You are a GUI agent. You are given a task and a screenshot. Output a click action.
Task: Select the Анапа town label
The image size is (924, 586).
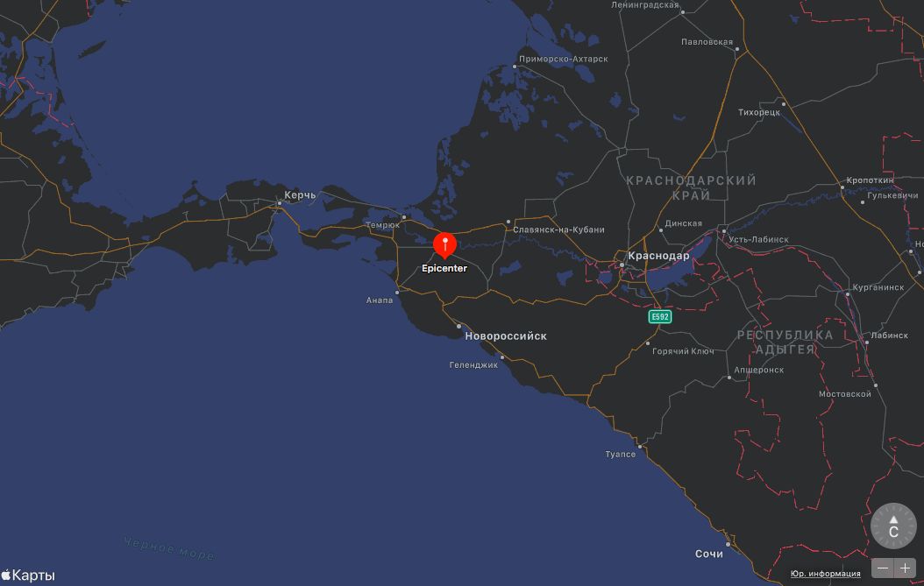(x=380, y=300)
